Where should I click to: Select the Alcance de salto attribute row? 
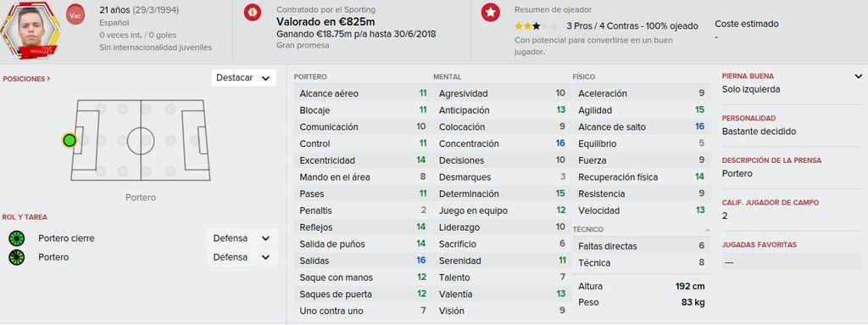642,127
